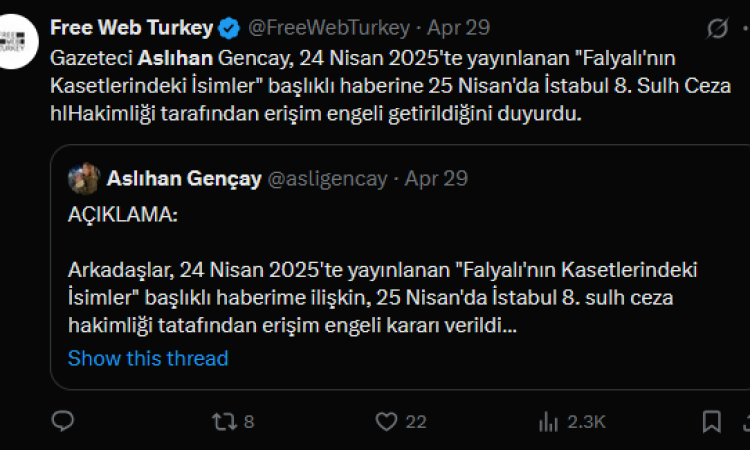The height and width of the screenshot is (450, 750).
Task: Open the @asligencay handle
Action: pyautogui.click(x=328, y=179)
